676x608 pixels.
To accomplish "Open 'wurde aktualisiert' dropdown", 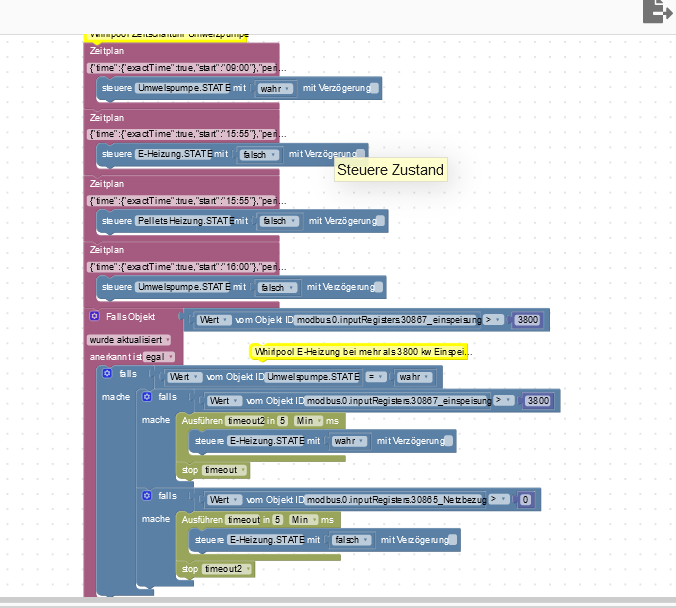I will coord(129,340).
